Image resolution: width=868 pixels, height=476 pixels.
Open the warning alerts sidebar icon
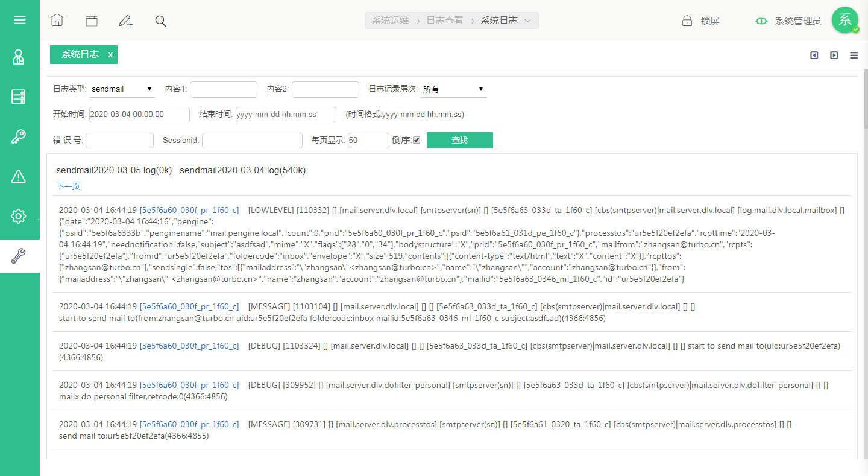click(19, 176)
